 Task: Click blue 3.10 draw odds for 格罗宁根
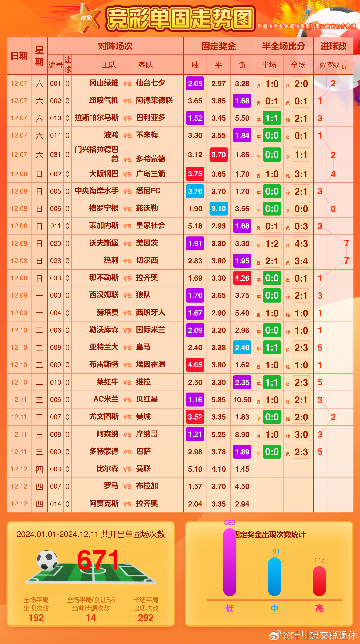pyautogui.click(x=219, y=209)
